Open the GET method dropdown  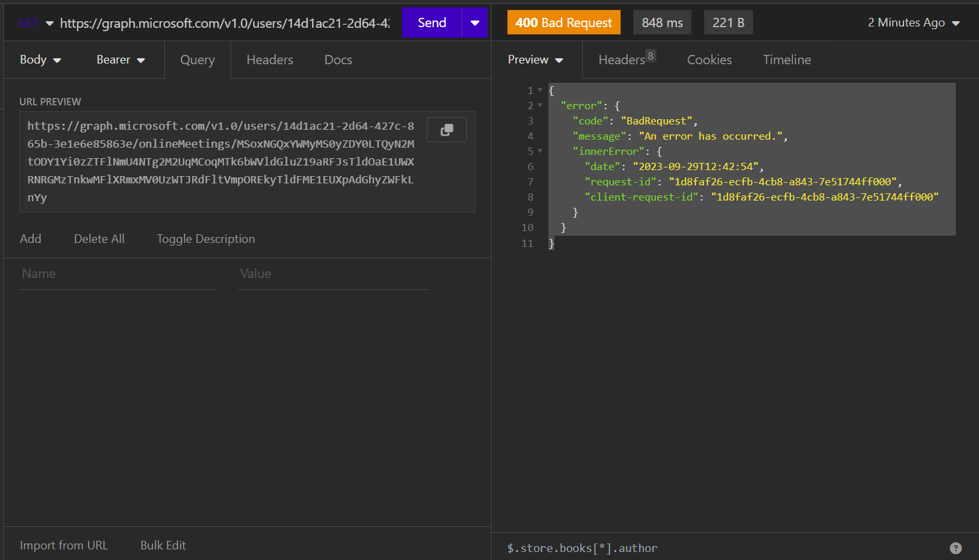pyautogui.click(x=36, y=23)
